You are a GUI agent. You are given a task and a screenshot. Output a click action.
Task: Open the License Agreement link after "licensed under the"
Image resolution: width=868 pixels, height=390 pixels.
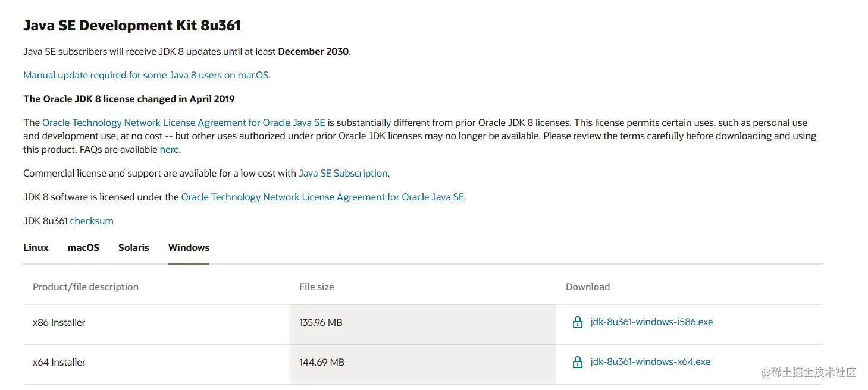(x=322, y=197)
